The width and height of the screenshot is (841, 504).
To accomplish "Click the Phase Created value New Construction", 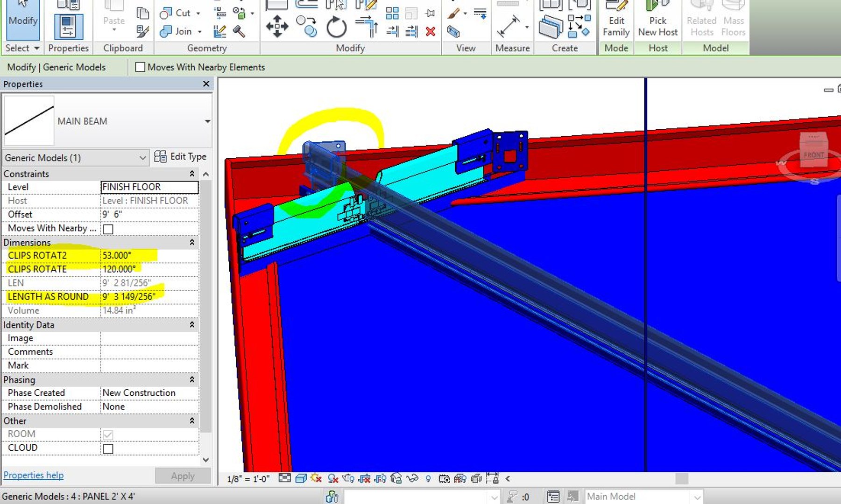I will tap(149, 393).
